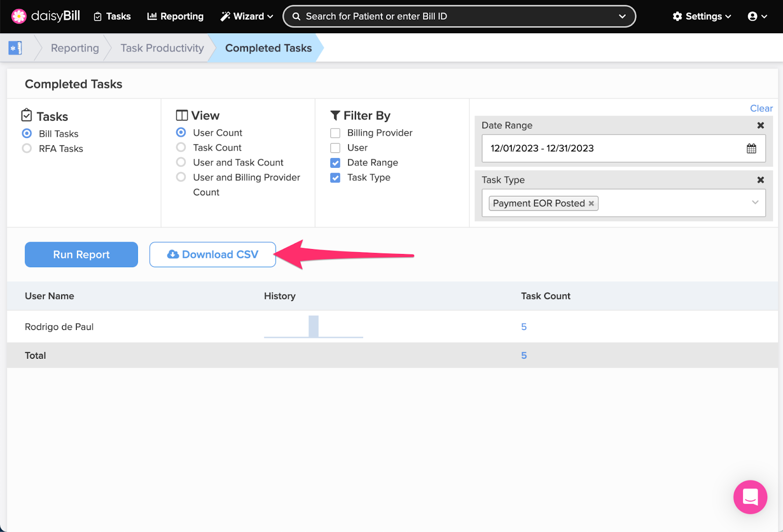Screen dimensions: 783x532
Task: Remove the Payment EOR Posted tag
Action: coord(591,203)
